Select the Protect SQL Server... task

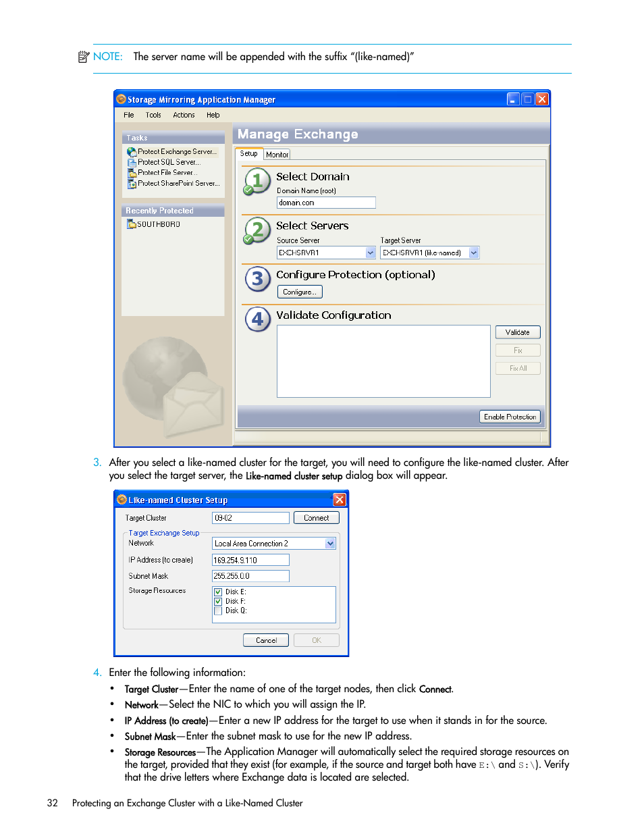click(x=169, y=162)
